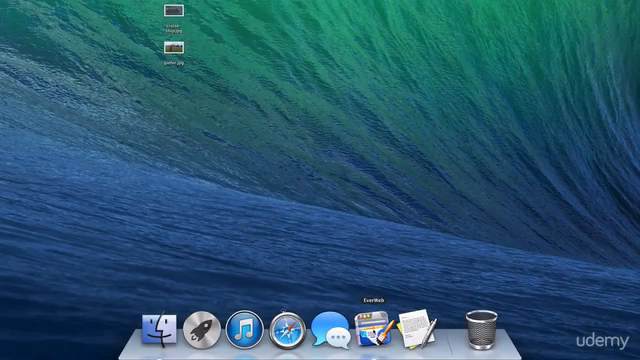Select the golfer.jpg desktop thumbnail

(x=174, y=48)
